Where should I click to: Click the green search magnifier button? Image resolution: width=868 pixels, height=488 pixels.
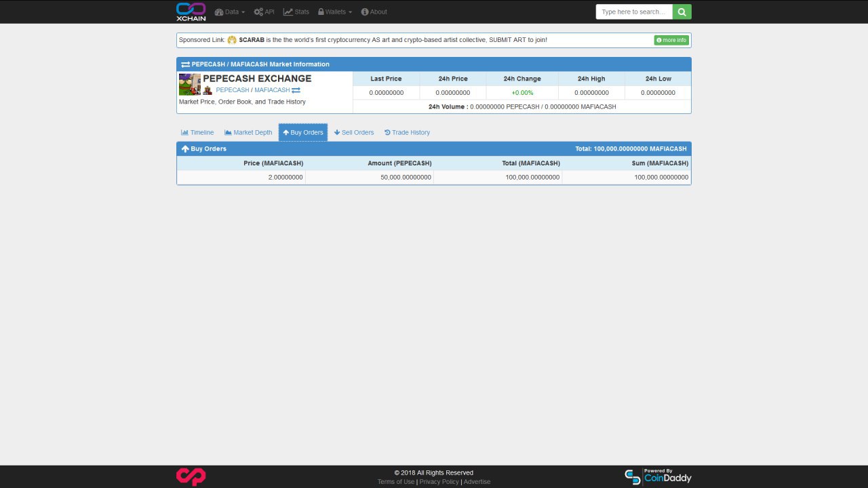pyautogui.click(x=682, y=12)
